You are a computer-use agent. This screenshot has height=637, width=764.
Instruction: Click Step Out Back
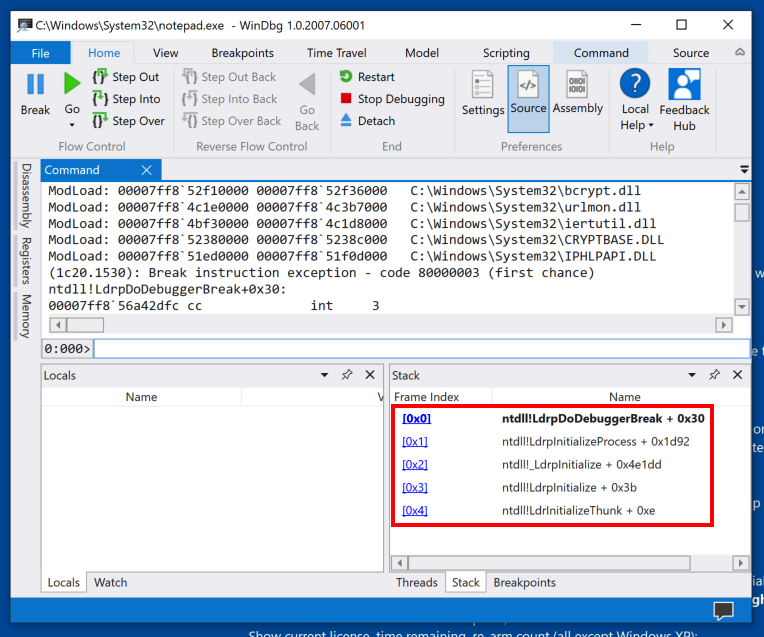click(229, 77)
